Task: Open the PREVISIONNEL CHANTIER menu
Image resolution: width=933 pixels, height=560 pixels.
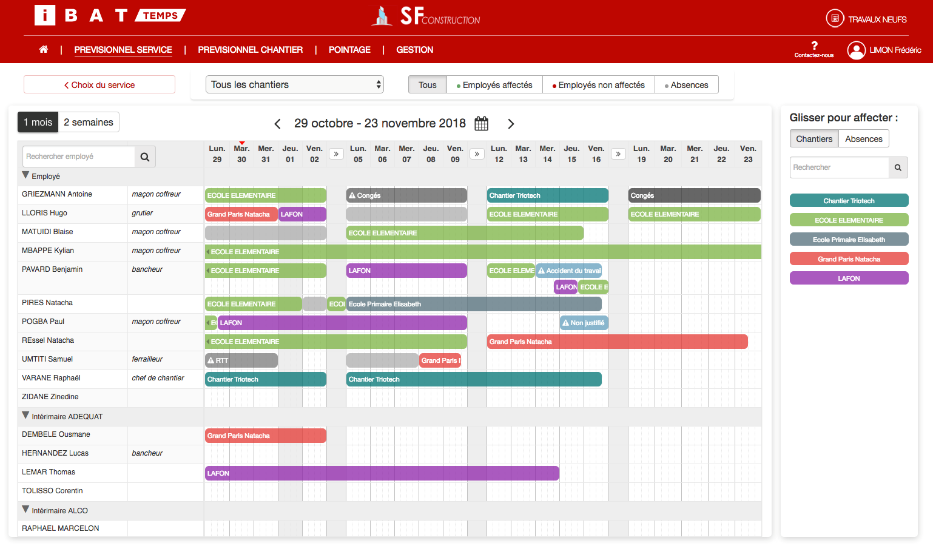Action: tap(250, 50)
